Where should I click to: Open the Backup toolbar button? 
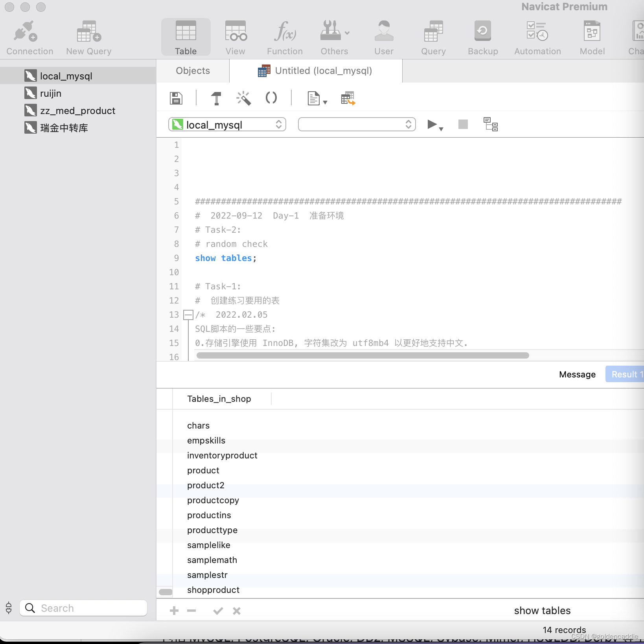(483, 38)
